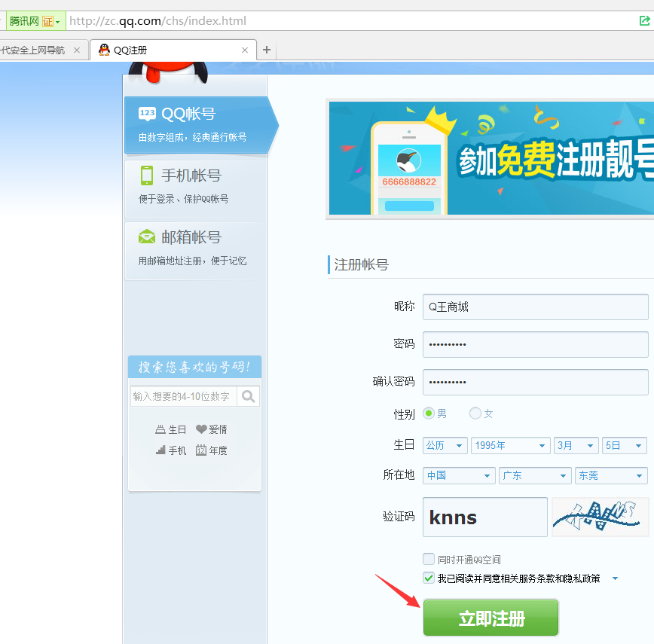Close the QQ注册 tab
Image resolution: width=654 pixels, height=644 pixels.
click(x=245, y=50)
